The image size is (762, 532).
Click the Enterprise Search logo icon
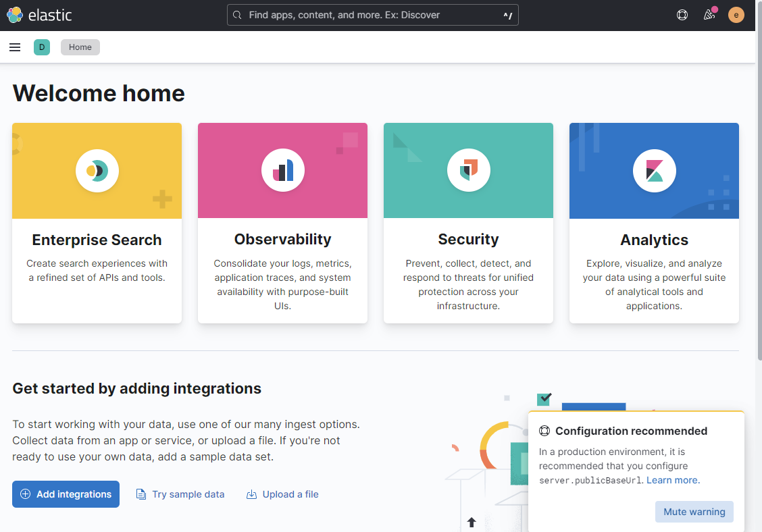pyautogui.click(x=97, y=171)
